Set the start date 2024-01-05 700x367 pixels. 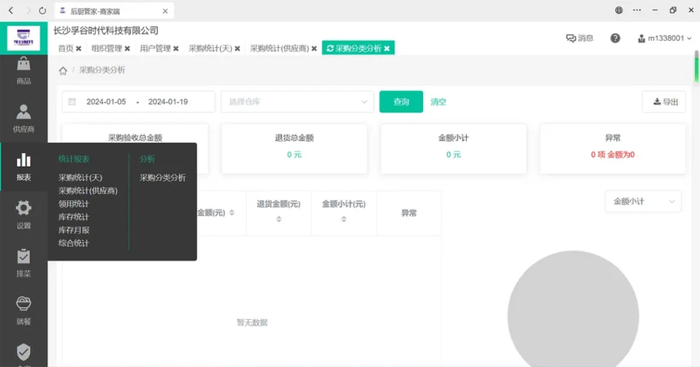click(106, 102)
